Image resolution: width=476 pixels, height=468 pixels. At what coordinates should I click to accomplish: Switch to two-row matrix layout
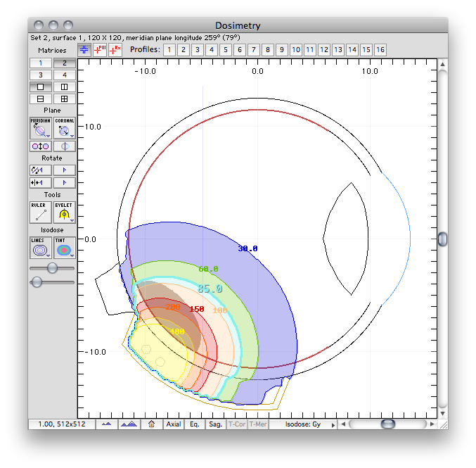click(x=40, y=99)
